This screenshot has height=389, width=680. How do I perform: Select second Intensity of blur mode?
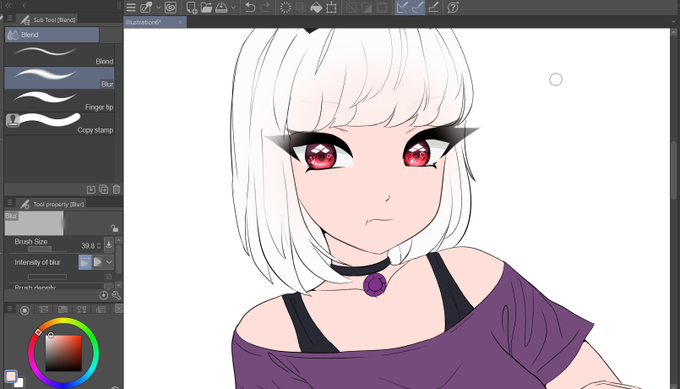click(98, 262)
